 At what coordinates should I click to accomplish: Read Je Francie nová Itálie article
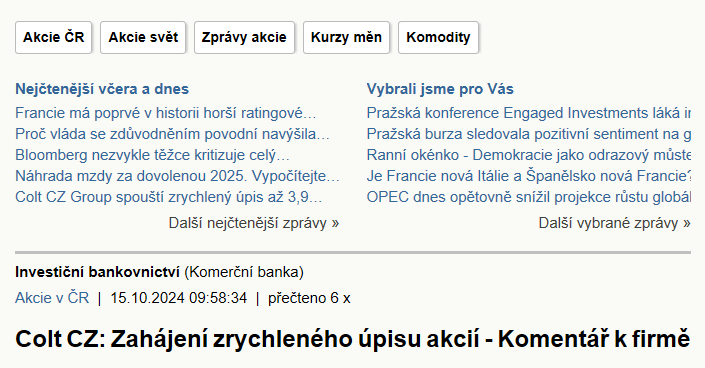[x=529, y=176]
